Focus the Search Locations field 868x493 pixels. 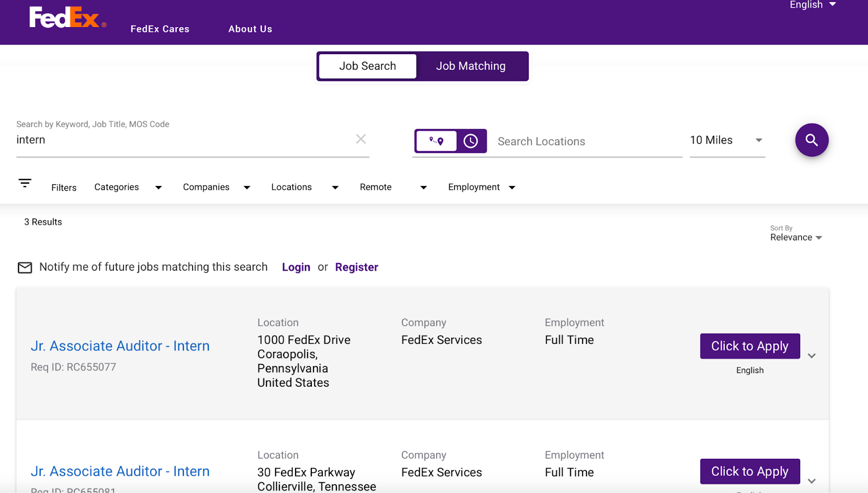(589, 142)
